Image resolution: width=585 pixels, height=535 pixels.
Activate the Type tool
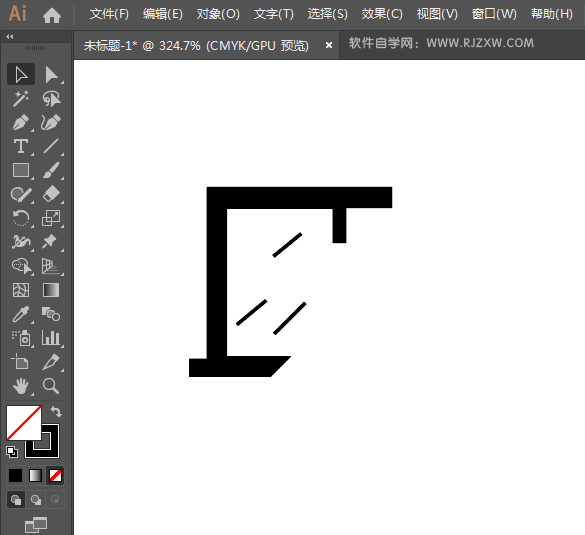pyautogui.click(x=21, y=146)
